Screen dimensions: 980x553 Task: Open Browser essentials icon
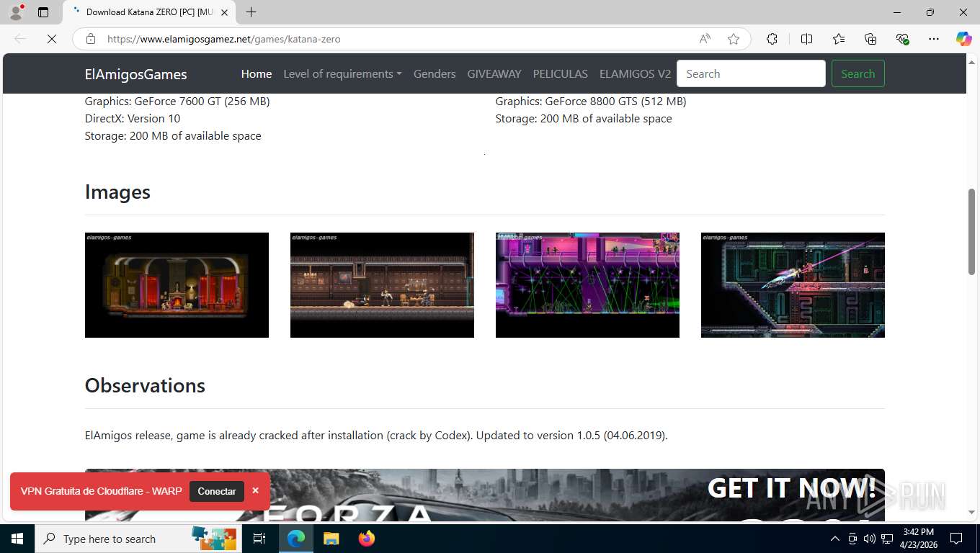coord(902,39)
